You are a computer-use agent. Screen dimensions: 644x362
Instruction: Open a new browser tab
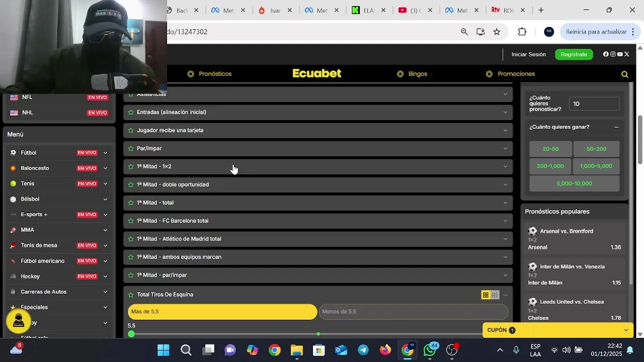(541, 10)
